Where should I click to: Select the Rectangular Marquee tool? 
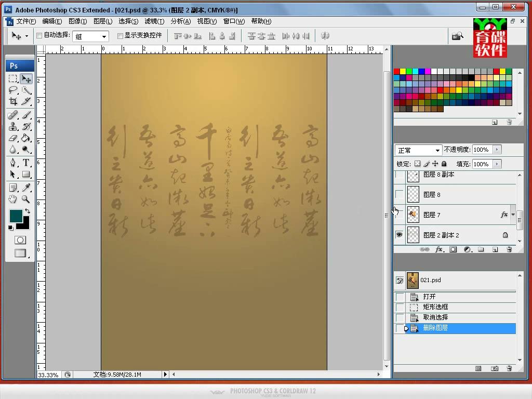click(13, 79)
